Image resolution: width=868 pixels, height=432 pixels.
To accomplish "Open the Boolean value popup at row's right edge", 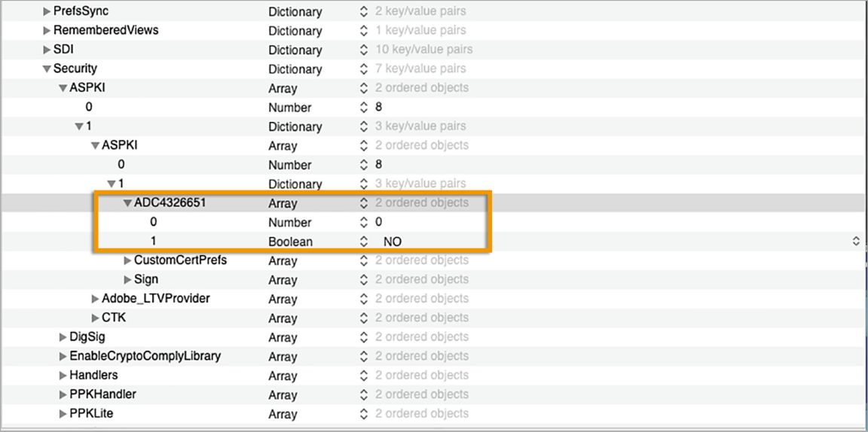I will 855,242.
